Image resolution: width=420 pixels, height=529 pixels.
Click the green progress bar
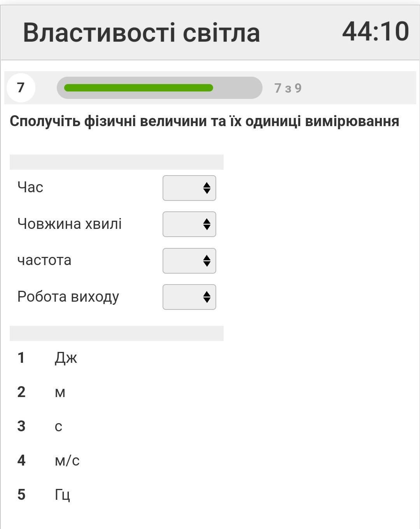138,88
